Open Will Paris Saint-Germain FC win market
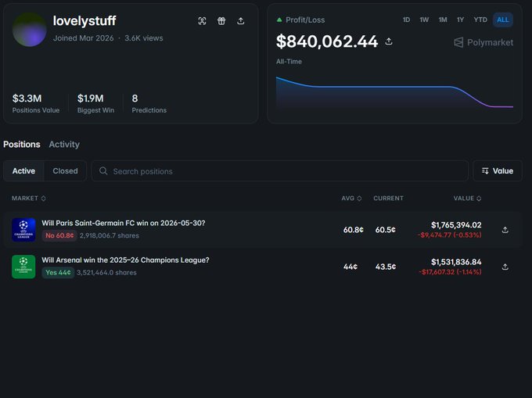 tap(124, 223)
